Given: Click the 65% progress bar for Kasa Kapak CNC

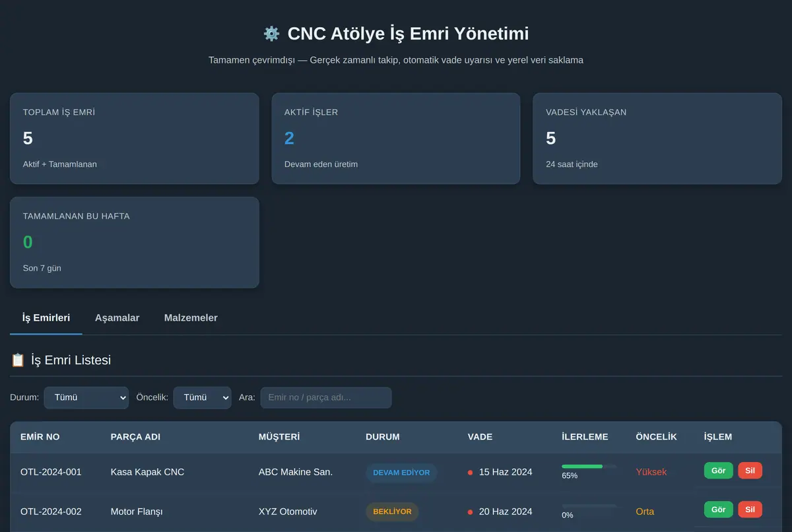Looking at the screenshot, I should tap(589, 466).
